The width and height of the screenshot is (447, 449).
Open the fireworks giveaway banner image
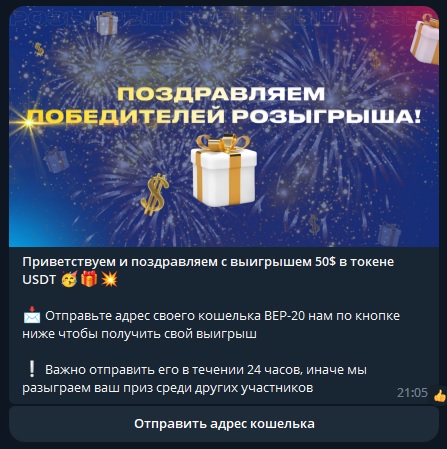click(x=224, y=126)
